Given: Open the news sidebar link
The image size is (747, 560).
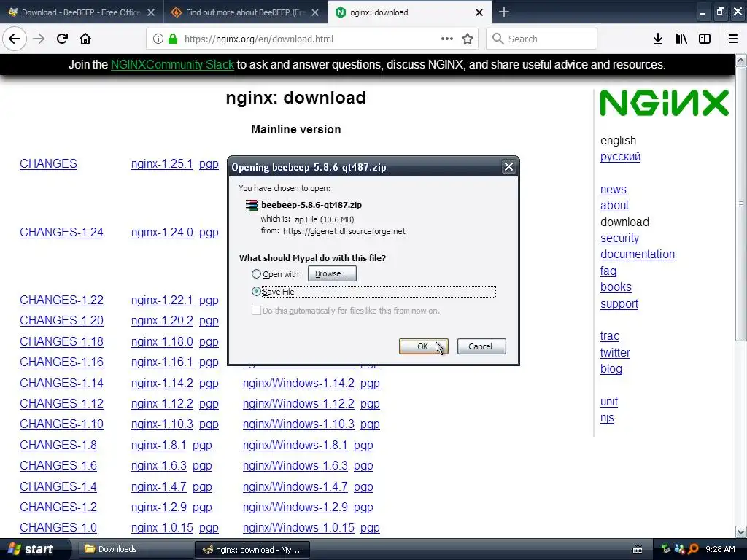Looking at the screenshot, I should (613, 189).
